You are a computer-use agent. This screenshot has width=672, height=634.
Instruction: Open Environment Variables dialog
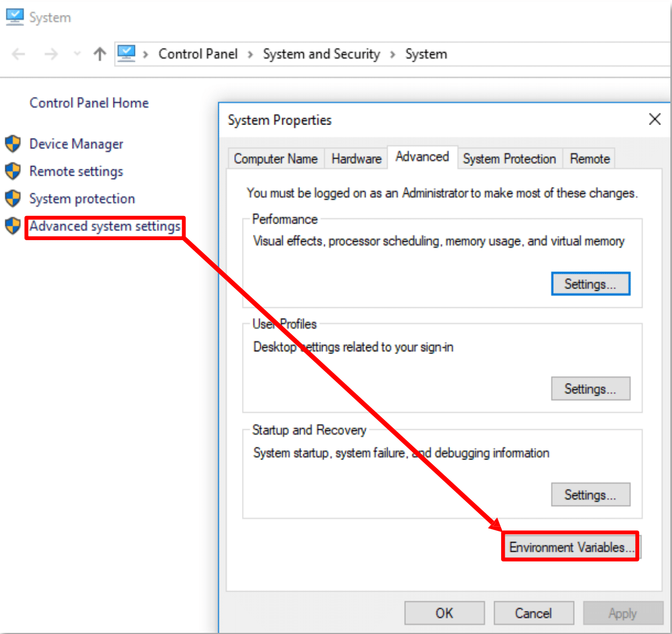tap(571, 547)
